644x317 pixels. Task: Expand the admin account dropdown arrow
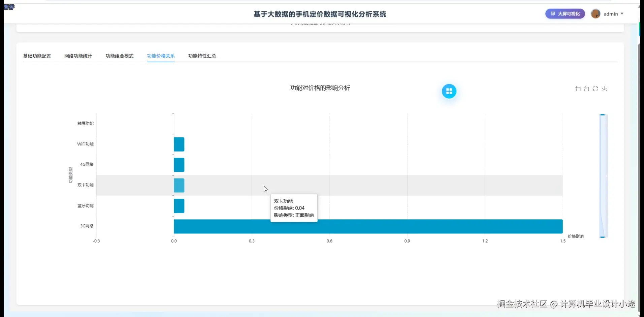tap(622, 14)
